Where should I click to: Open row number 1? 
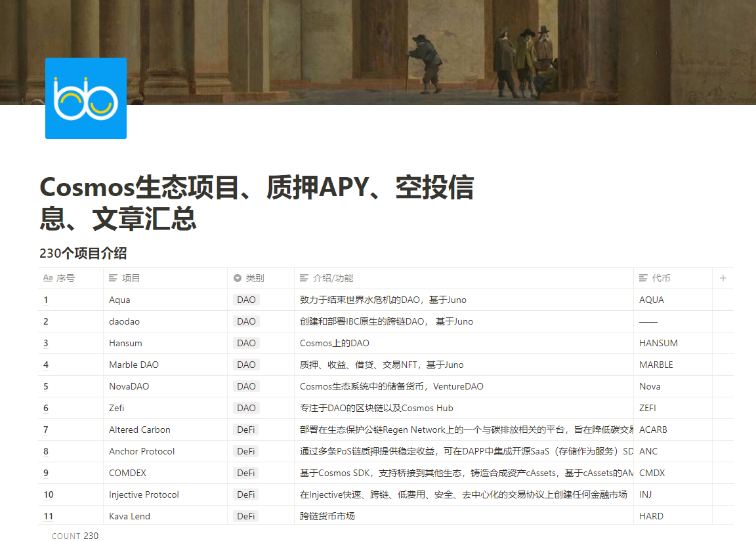(x=46, y=300)
